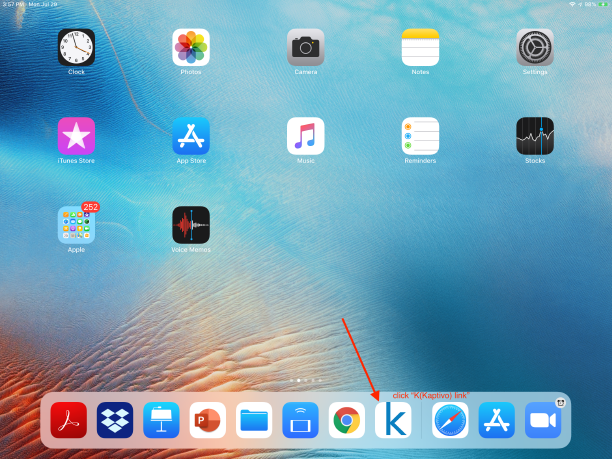The width and height of the screenshot is (612, 459).
Task: Open the Reminders app
Action: click(420, 136)
